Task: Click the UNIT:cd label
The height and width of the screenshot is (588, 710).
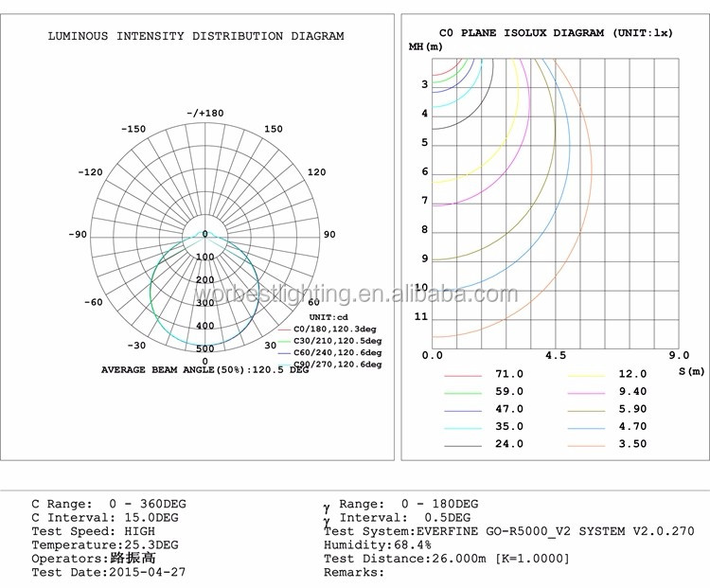Action: pyautogui.click(x=328, y=317)
